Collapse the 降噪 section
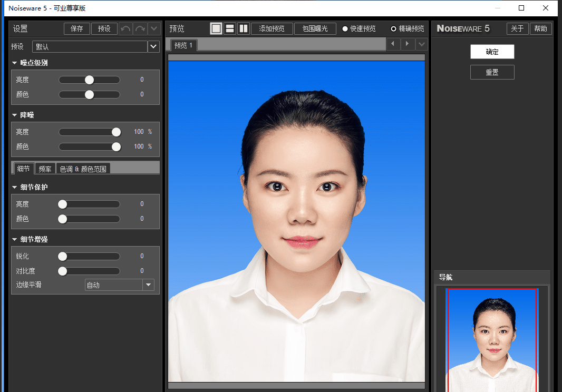The width and height of the screenshot is (562, 392). coord(14,115)
